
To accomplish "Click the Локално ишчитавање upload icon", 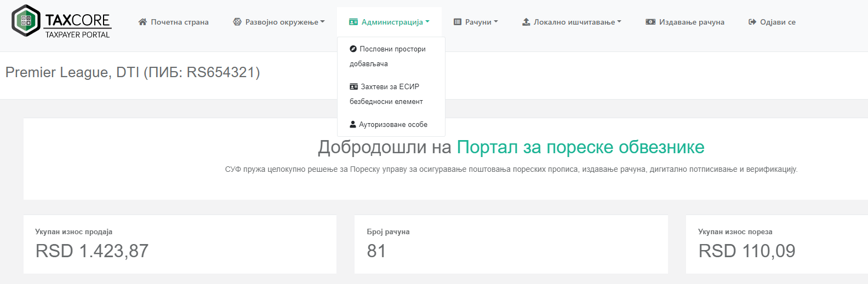I will [x=526, y=22].
